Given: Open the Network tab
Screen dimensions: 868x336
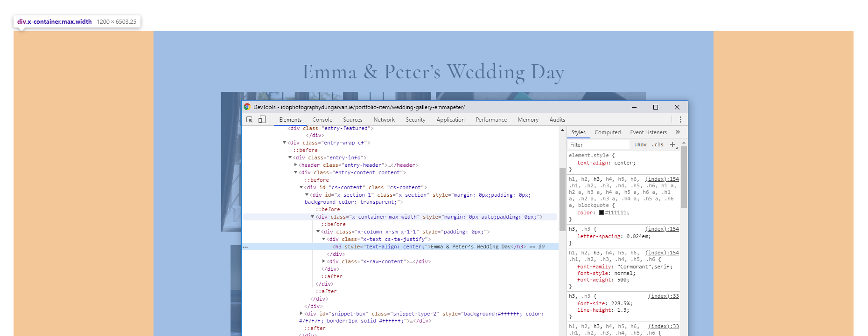Looking at the screenshot, I should [384, 120].
